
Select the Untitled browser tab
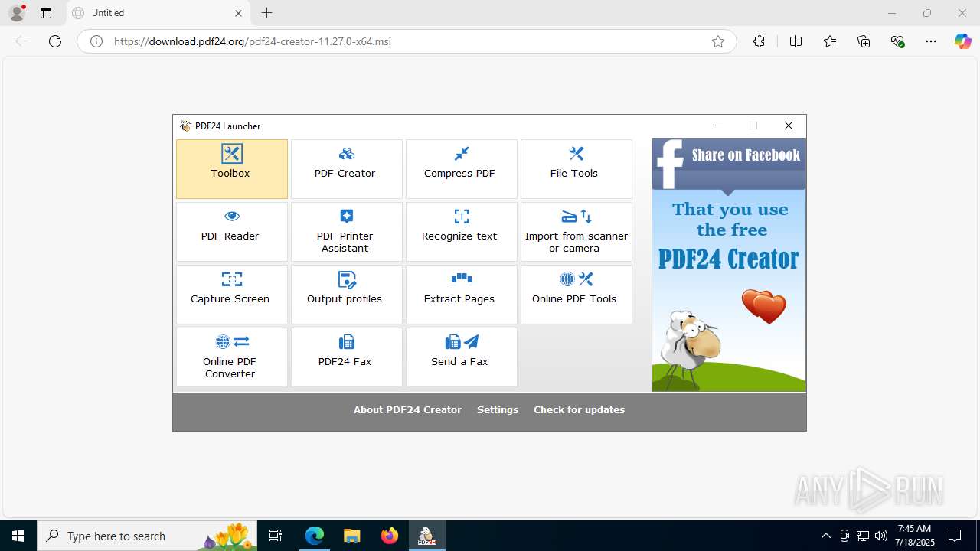(x=158, y=13)
